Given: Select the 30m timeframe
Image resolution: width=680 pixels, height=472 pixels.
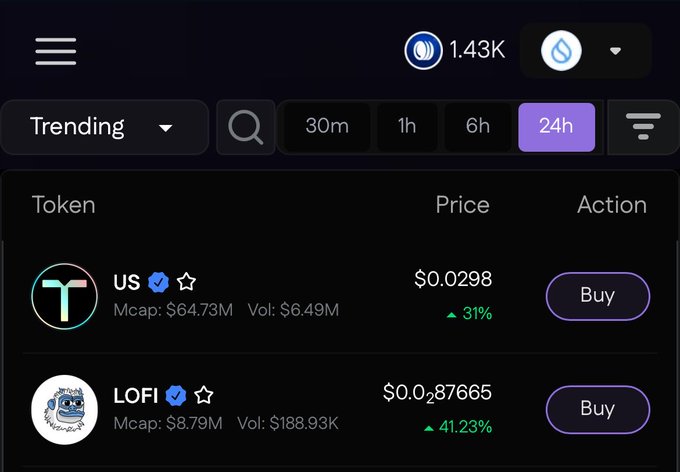Looking at the screenshot, I should pyautogui.click(x=327, y=127).
